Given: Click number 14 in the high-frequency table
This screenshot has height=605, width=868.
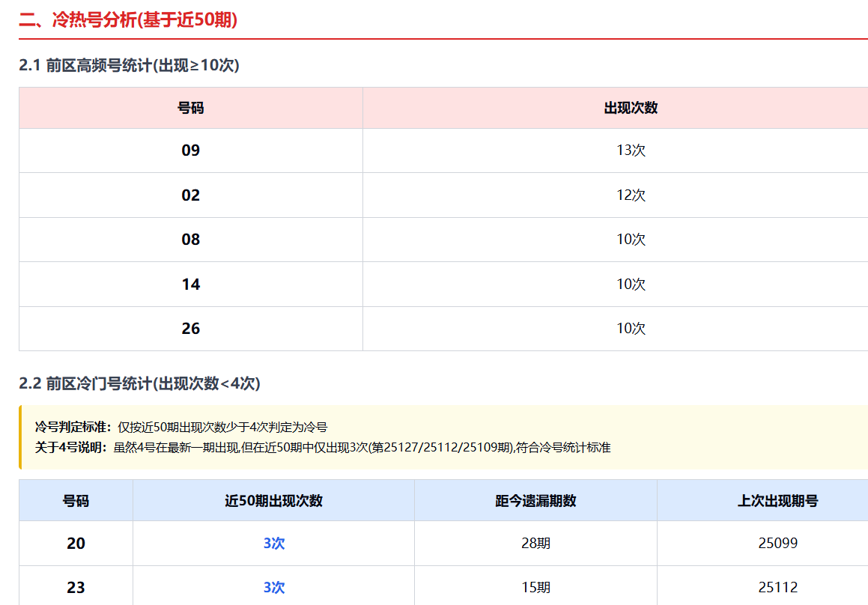Looking at the screenshot, I should [x=190, y=285].
